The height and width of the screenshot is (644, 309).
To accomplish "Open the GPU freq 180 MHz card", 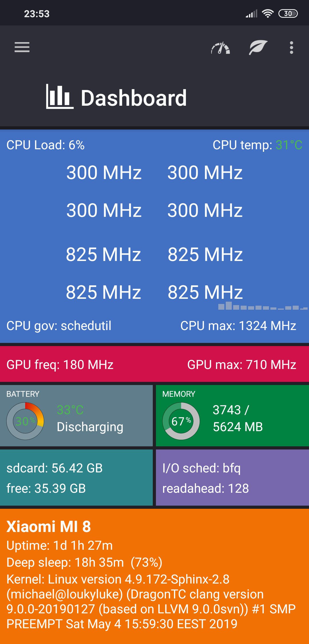I will pyautogui.click(x=60, y=365).
